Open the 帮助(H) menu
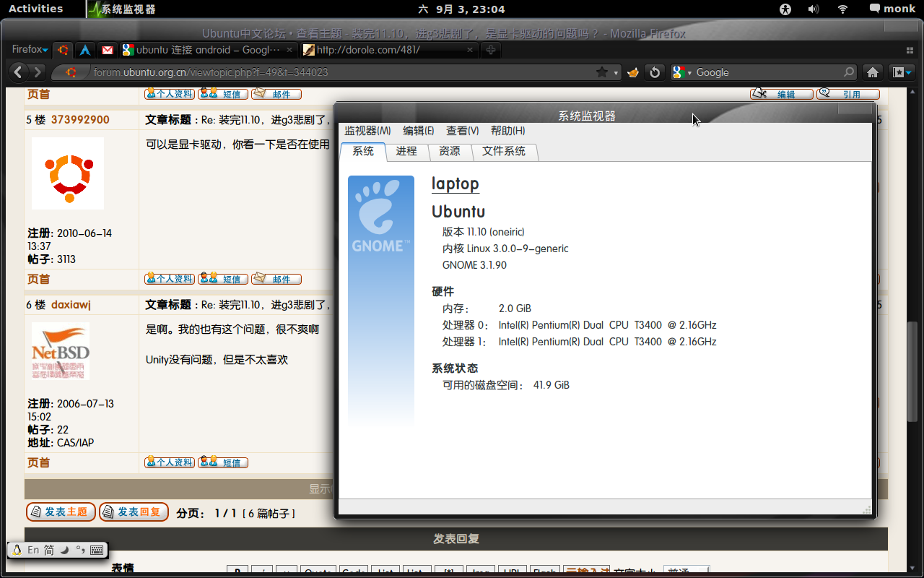Image resolution: width=924 pixels, height=578 pixels. pos(508,131)
